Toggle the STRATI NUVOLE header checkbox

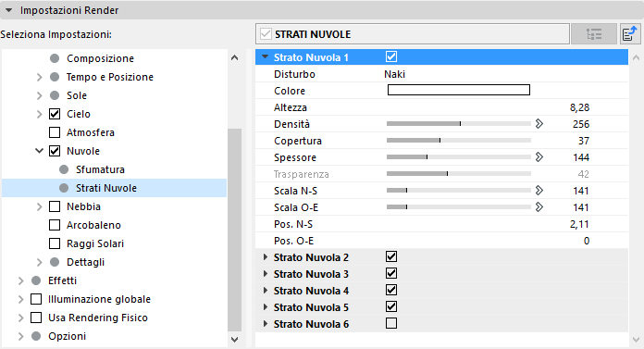(266, 33)
